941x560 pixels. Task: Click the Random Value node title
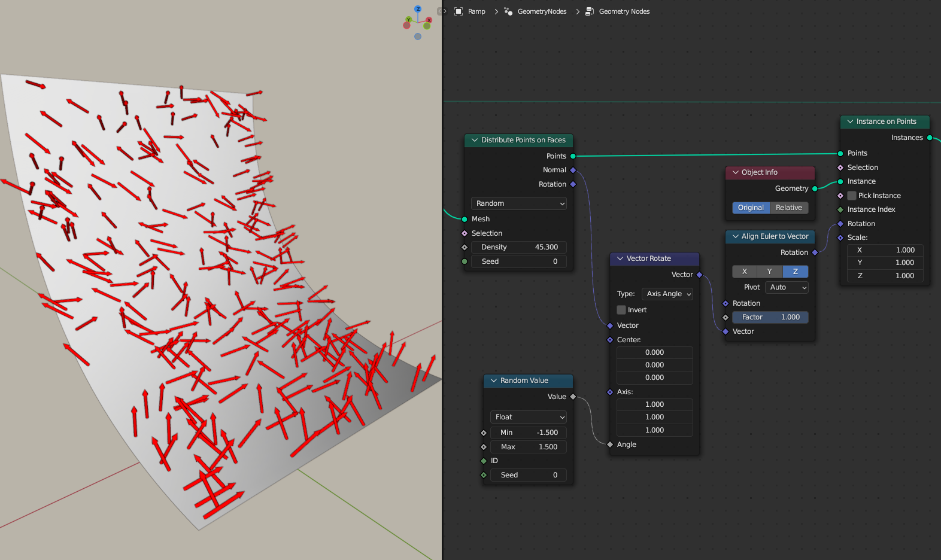[x=524, y=381]
